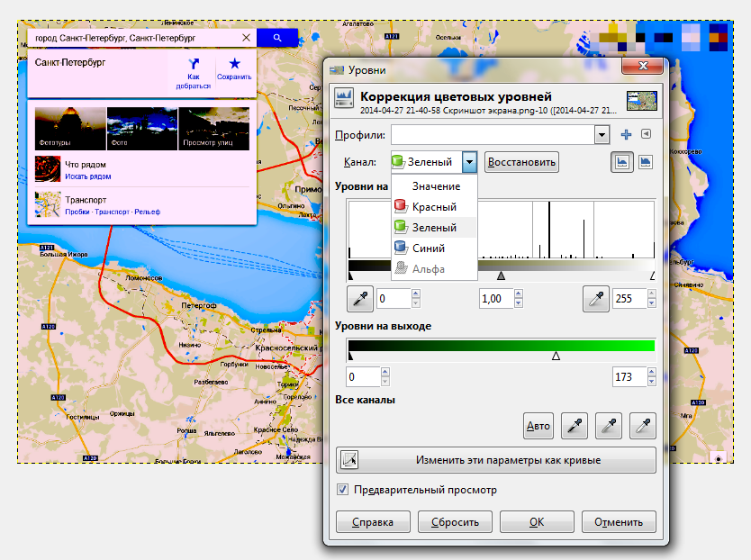The height and width of the screenshot is (560, 751).
Task: Click the 'Сохранить' star icon
Action: pos(235,63)
